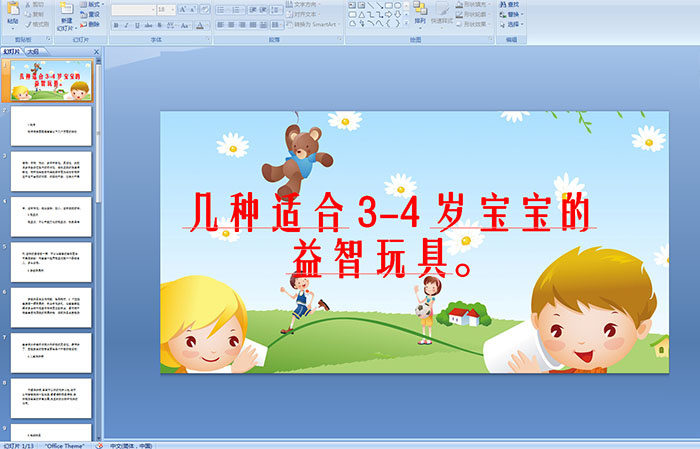
Task: Open the Replace (替换) dropdown
Action: tap(511, 14)
